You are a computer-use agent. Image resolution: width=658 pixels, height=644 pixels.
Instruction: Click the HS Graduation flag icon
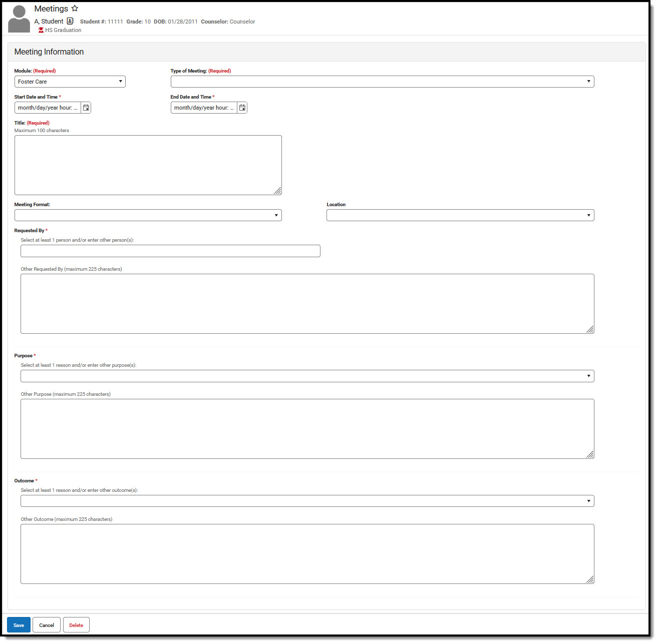tap(41, 30)
